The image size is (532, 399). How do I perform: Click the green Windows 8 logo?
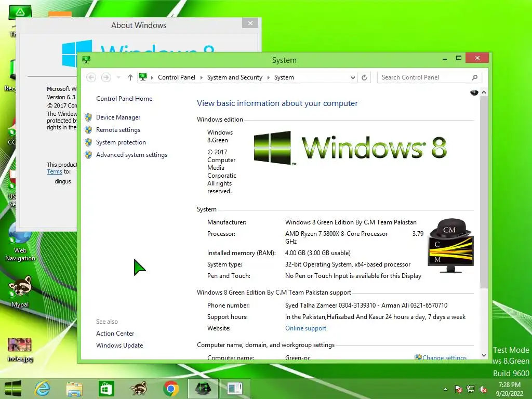point(350,148)
